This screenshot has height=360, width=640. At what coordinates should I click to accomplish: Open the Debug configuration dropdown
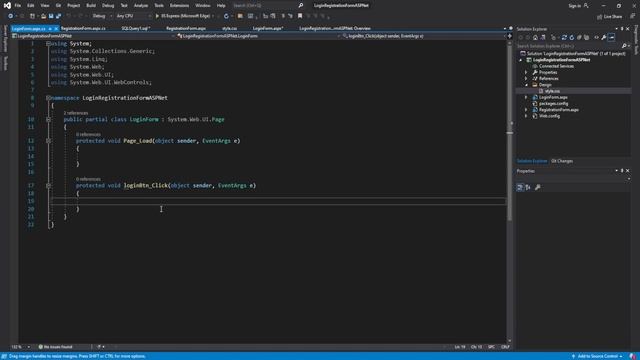[x=102, y=16]
